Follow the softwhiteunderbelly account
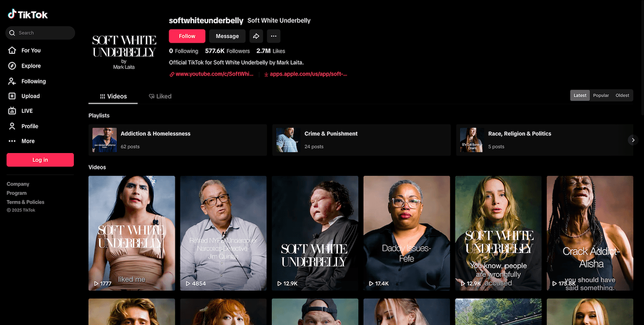The image size is (644, 325). 187,36
